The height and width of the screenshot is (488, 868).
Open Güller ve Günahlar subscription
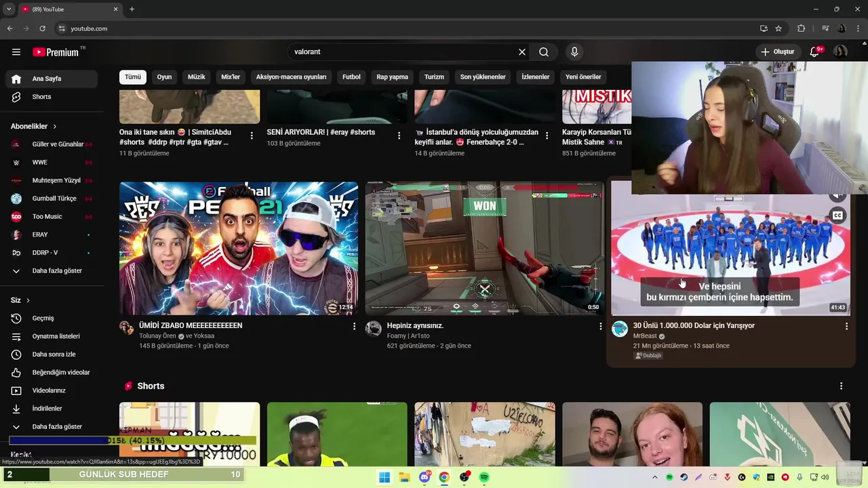52,144
